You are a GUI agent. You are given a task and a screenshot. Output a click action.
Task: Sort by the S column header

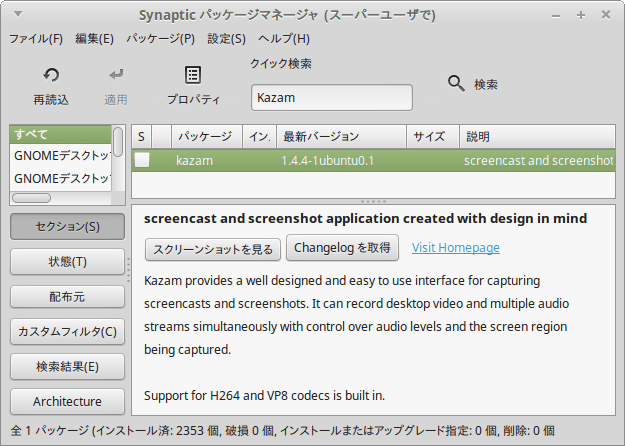pyautogui.click(x=142, y=137)
